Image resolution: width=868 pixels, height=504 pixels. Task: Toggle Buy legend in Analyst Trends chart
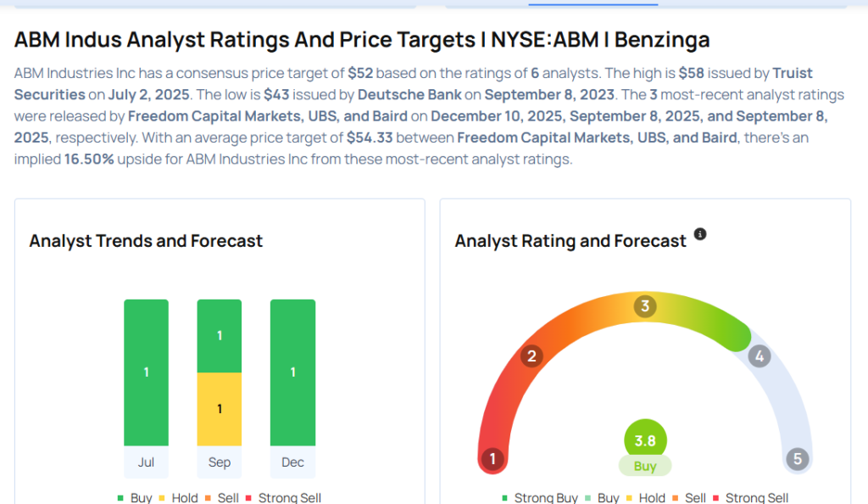[136, 498]
